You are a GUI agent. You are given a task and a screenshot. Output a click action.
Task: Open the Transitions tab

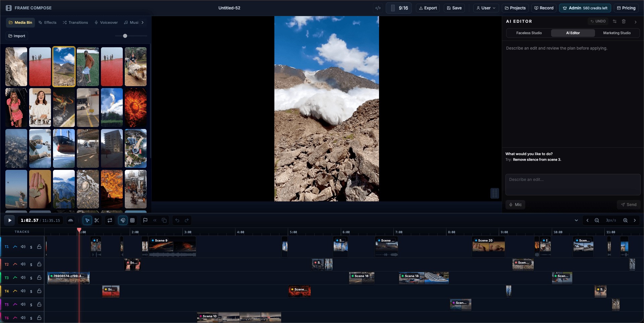click(75, 22)
